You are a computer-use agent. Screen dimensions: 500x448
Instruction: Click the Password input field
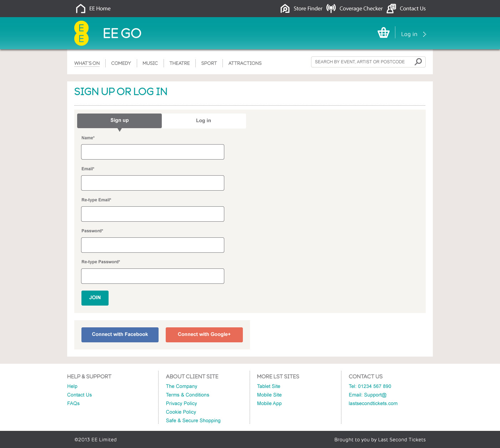(152, 245)
